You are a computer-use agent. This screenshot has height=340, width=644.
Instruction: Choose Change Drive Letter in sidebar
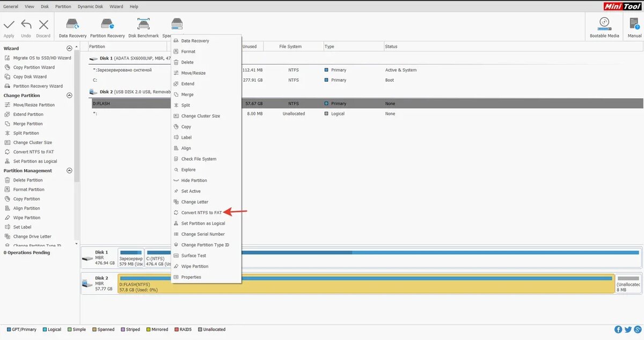[28, 236]
